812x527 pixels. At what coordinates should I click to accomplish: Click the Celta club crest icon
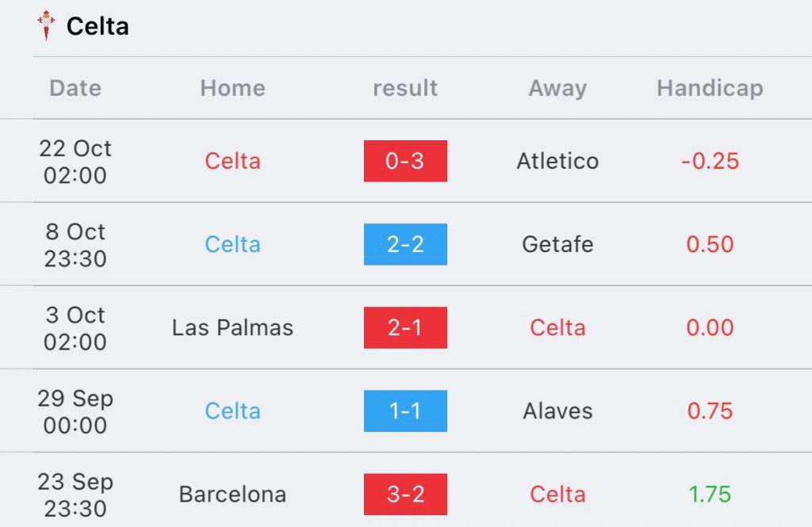pos(46,25)
